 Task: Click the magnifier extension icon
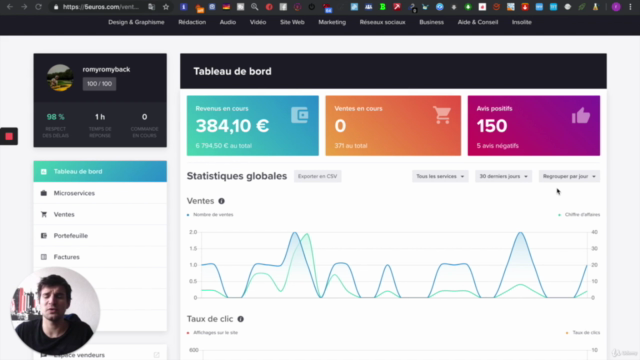pos(255,7)
